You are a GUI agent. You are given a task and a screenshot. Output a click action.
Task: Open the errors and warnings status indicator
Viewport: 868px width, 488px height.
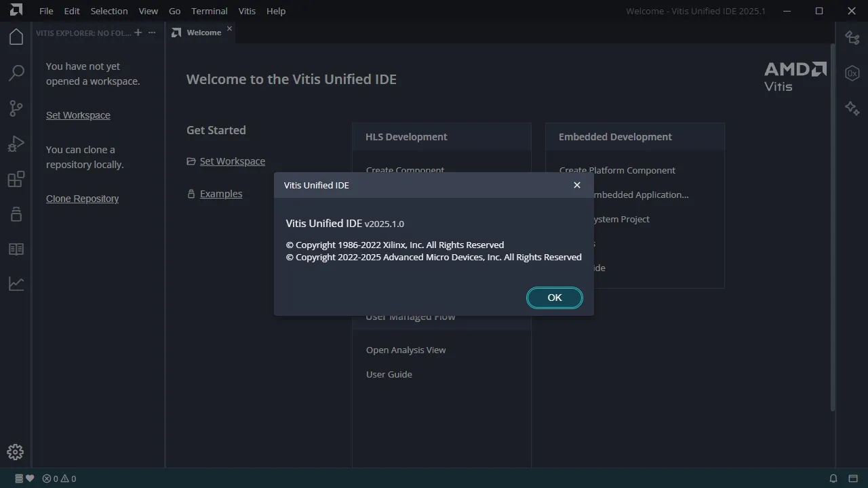point(59,479)
